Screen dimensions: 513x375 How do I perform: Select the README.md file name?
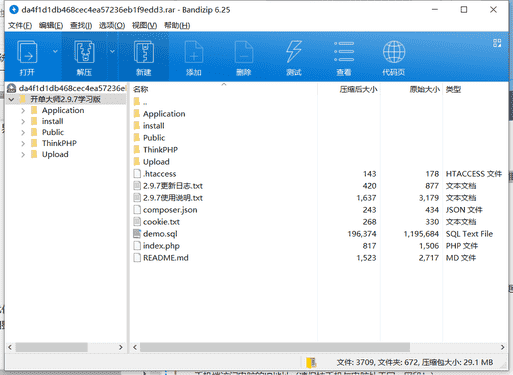[x=166, y=258]
